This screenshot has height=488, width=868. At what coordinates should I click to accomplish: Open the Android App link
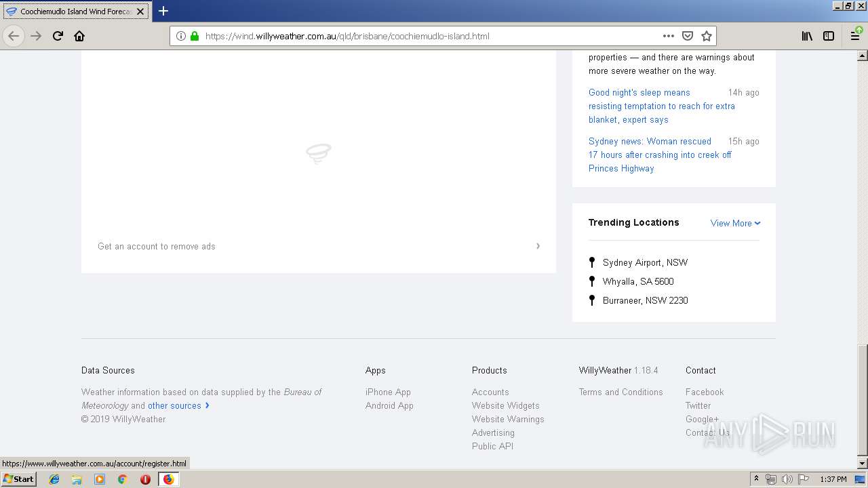click(x=389, y=405)
